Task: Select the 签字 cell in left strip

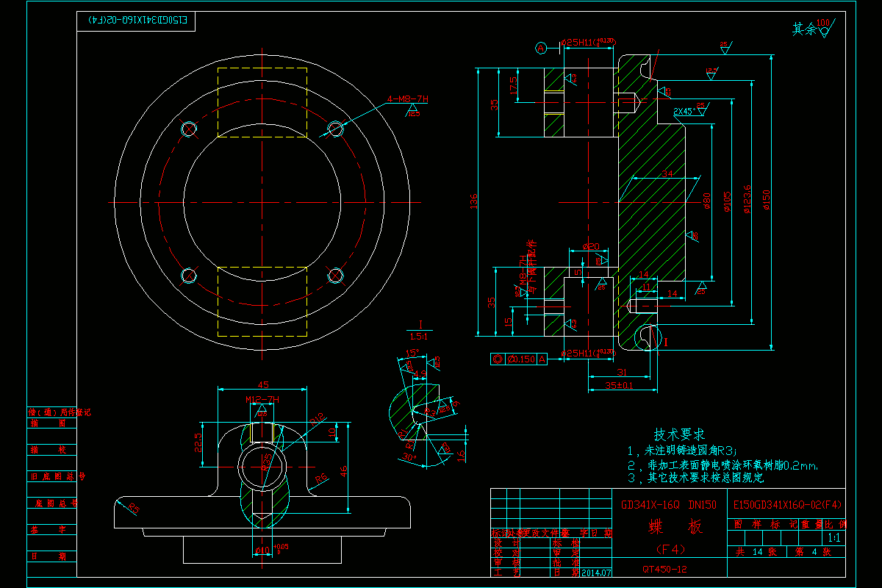Action: [52, 529]
